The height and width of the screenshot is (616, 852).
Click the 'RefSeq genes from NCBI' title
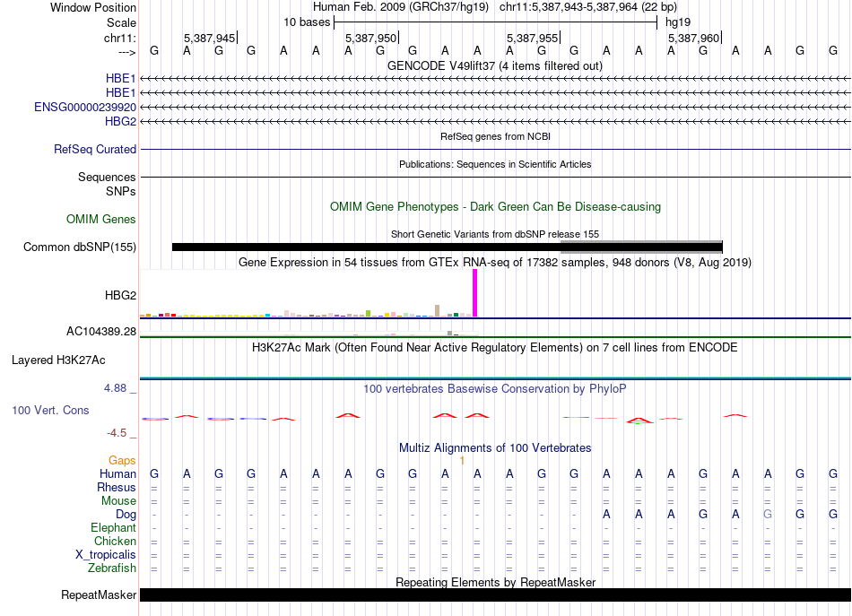(x=495, y=136)
